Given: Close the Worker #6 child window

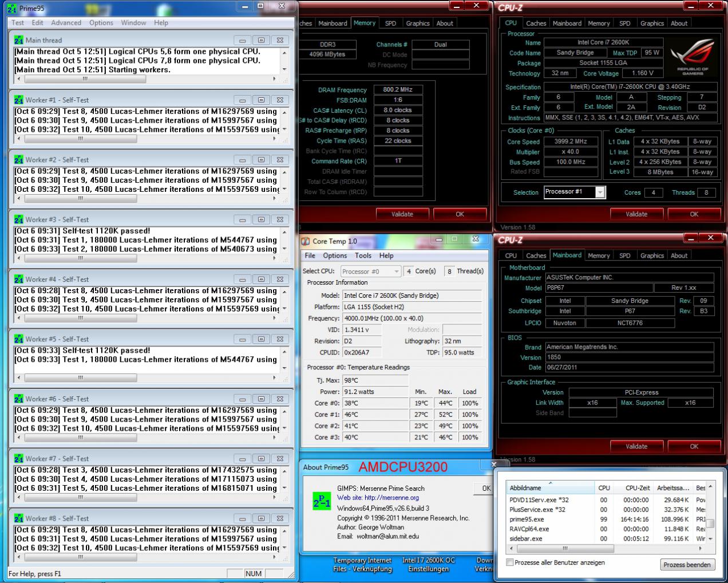Looking at the screenshot, I should coord(280,399).
